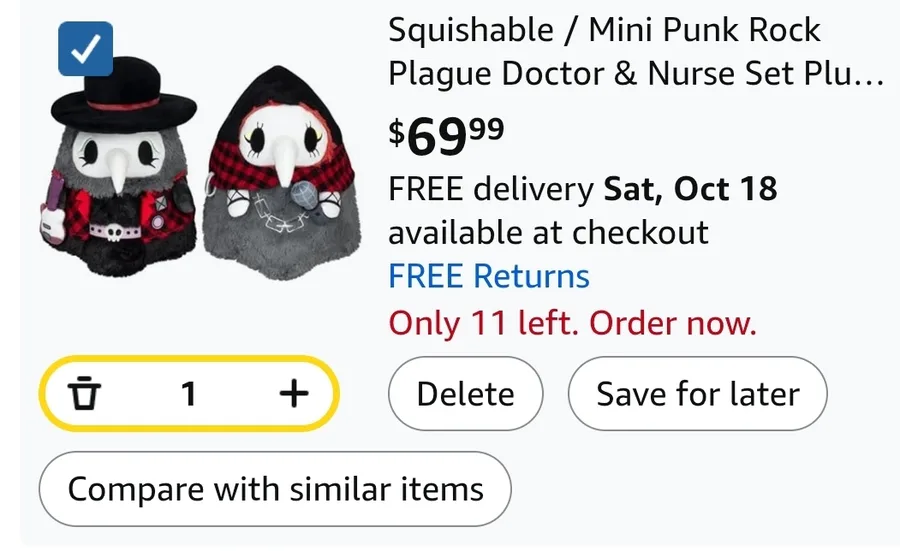Click Save for later
Viewport: 900px width, 551px height.
pyautogui.click(x=697, y=394)
